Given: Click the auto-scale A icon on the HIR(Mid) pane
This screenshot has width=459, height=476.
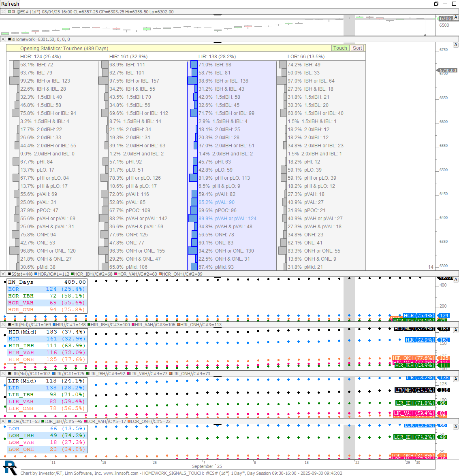Looking at the screenshot, I should tap(456, 330).
